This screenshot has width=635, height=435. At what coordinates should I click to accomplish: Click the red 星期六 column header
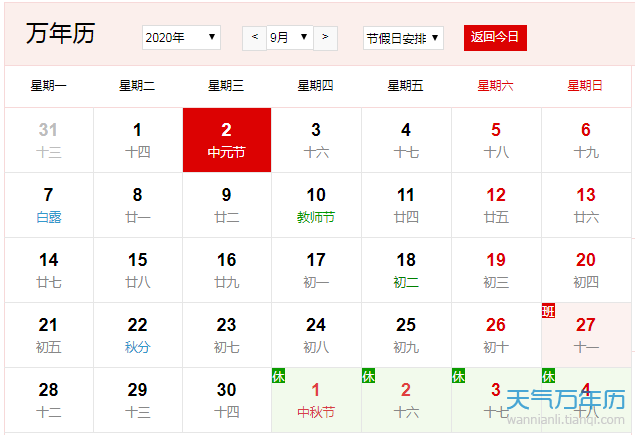point(495,86)
